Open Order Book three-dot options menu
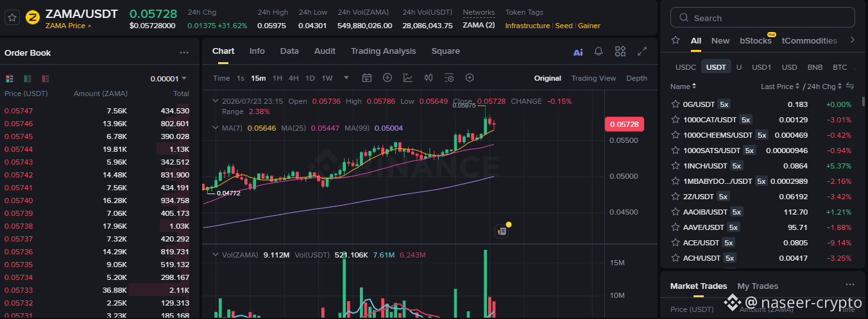 pos(184,53)
